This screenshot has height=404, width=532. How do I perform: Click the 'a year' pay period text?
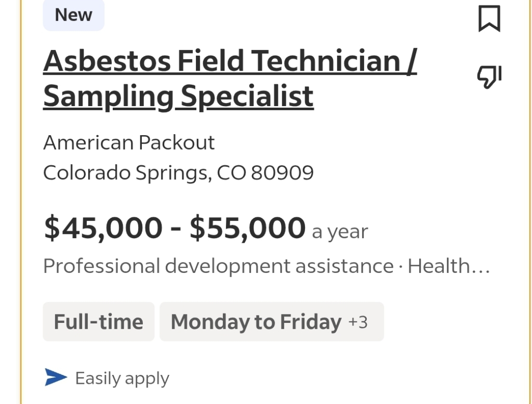coord(340,232)
